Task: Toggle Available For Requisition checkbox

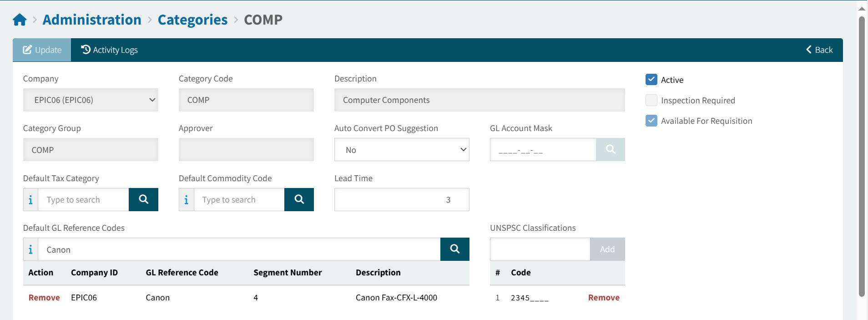Action: pos(651,121)
